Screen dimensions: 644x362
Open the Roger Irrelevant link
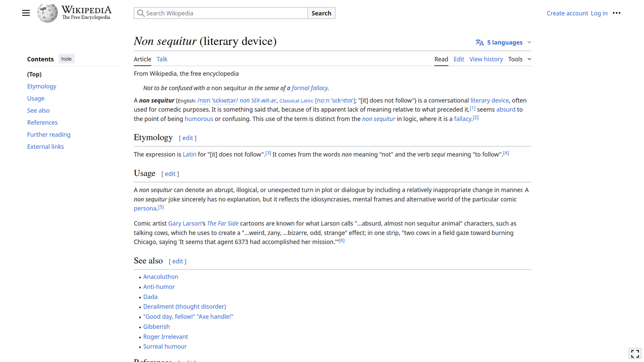pyautogui.click(x=165, y=337)
